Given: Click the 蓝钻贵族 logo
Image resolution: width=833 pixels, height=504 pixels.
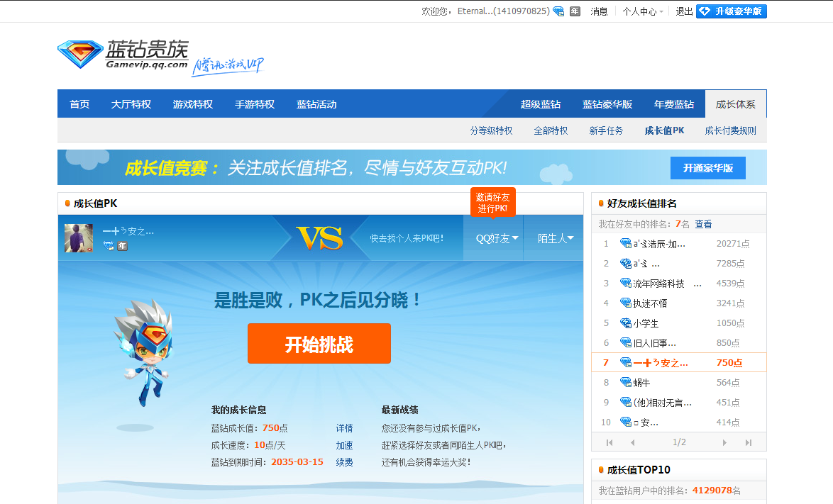Looking at the screenshot, I should click(123, 54).
